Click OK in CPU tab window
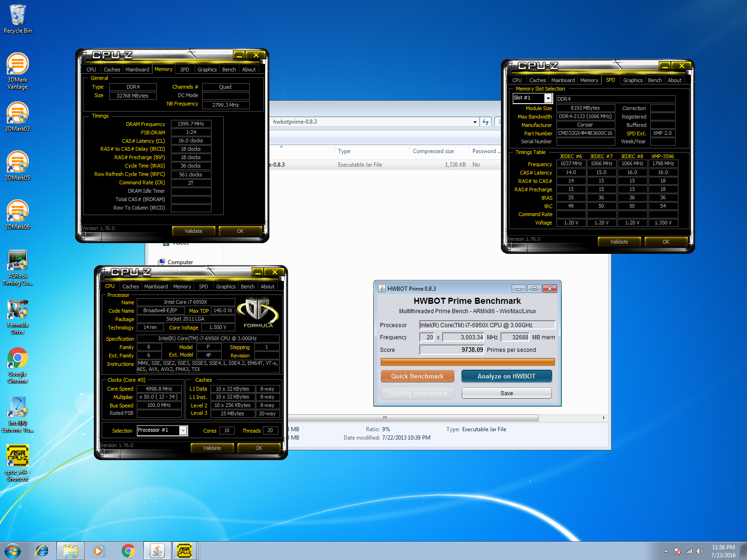 click(259, 448)
